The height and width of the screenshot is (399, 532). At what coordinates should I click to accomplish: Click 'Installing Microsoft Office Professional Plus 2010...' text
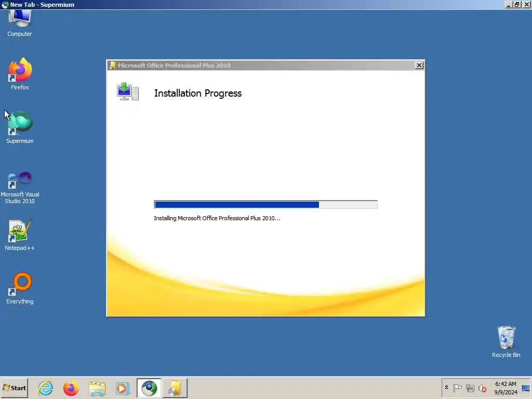click(217, 218)
